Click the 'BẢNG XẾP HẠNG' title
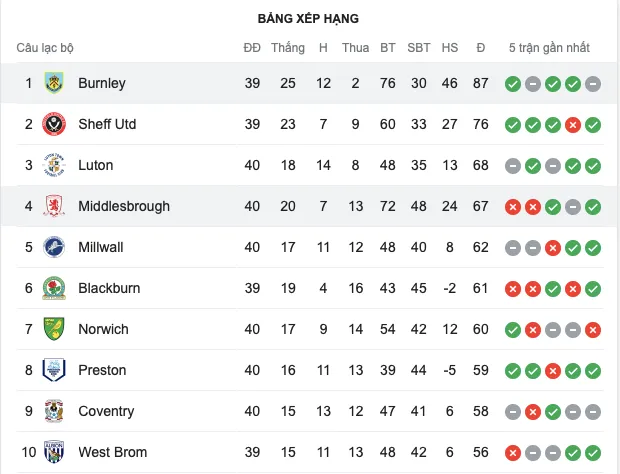 click(308, 18)
